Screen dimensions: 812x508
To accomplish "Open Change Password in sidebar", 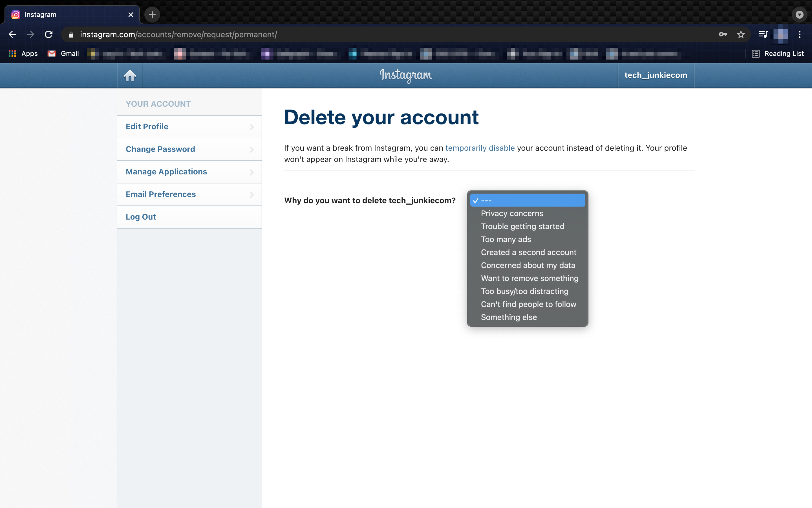I will tap(189, 149).
